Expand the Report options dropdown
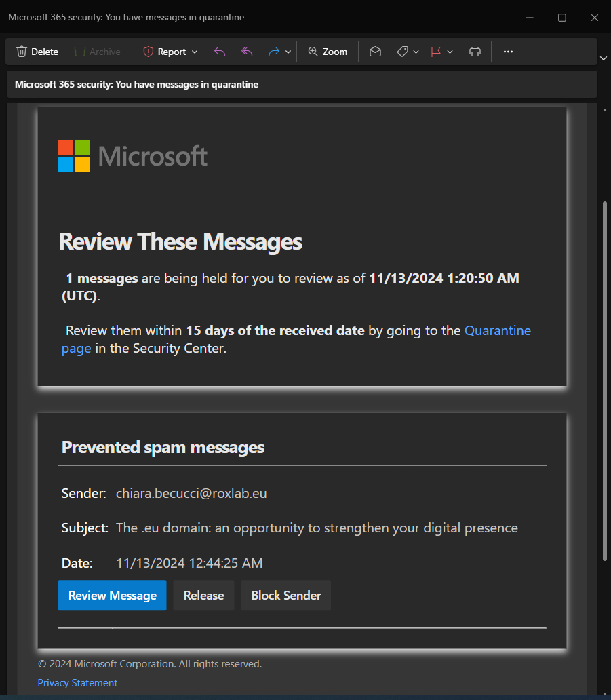This screenshot has height=700, width=611. click(x=195, y=51)
